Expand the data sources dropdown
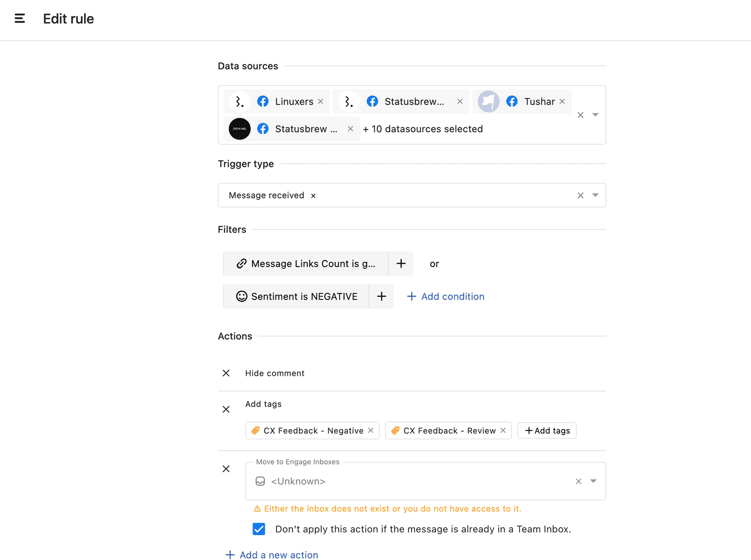Screen dimensions: 751x560 pos(595,115)
